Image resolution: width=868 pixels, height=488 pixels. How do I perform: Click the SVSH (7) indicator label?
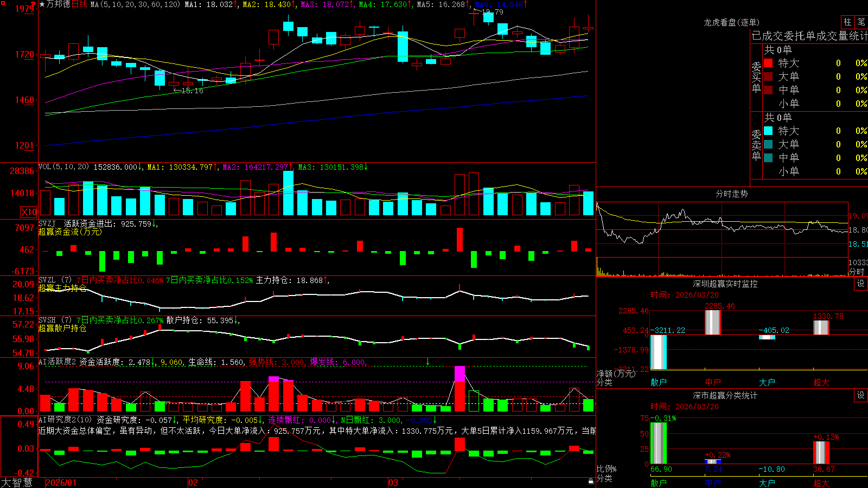(x=55, y=320)
